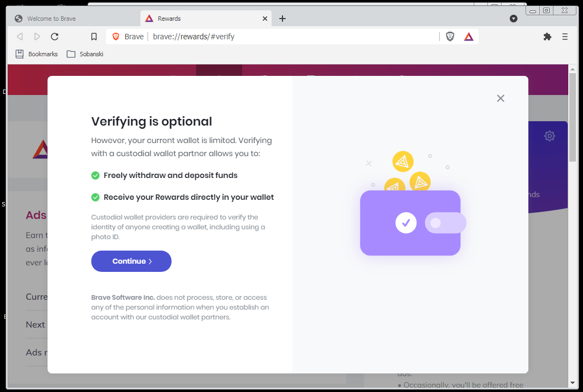Open the Sobanski bookmarks folder
This screenshot has height=392, width=583.
click(x=85, y=54)
